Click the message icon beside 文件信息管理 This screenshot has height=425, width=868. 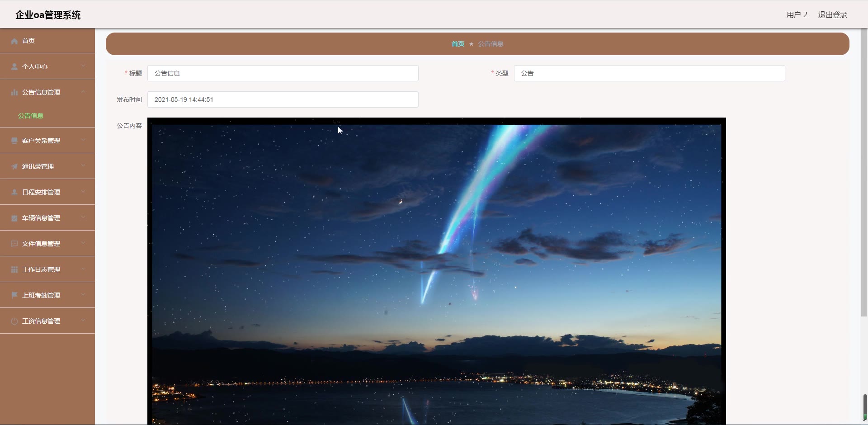[14, 244]
